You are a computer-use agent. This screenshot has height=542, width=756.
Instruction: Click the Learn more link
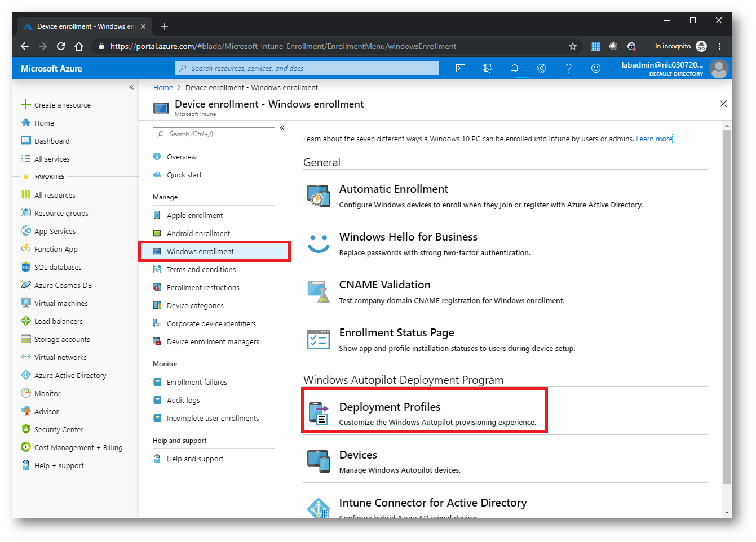[654, 139]
